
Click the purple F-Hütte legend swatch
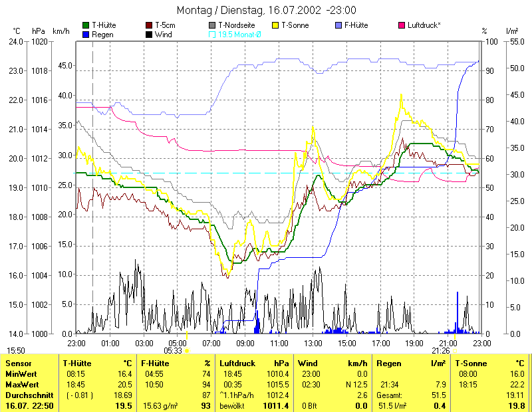[x=338, y=25]
